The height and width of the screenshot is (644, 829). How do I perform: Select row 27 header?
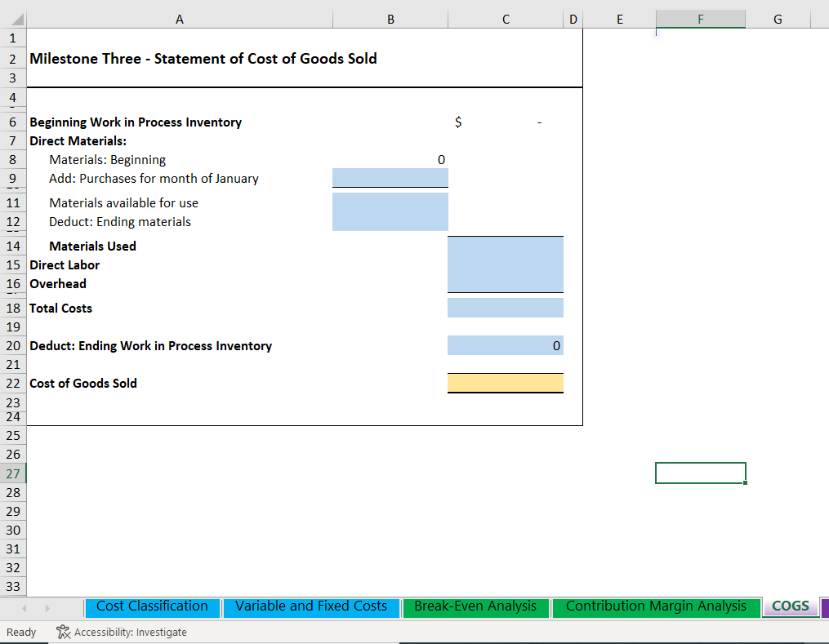click(13, 474)
